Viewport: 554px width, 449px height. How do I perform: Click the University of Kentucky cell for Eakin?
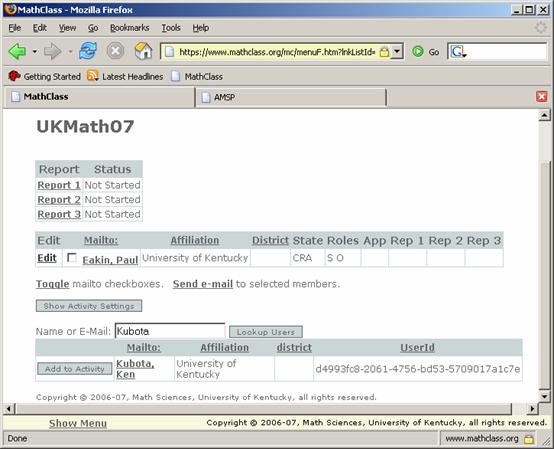[195, 258]
